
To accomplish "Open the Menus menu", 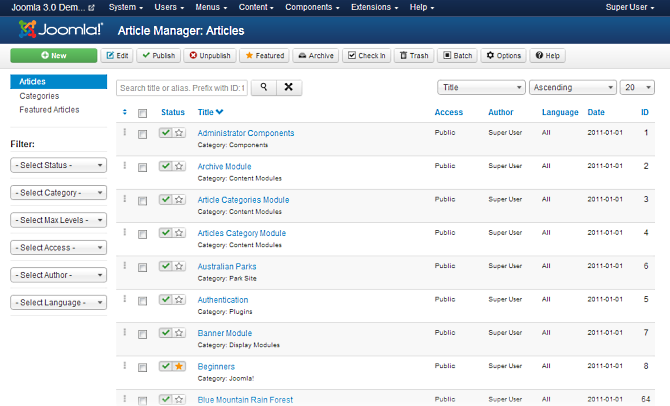I will 211,7.
